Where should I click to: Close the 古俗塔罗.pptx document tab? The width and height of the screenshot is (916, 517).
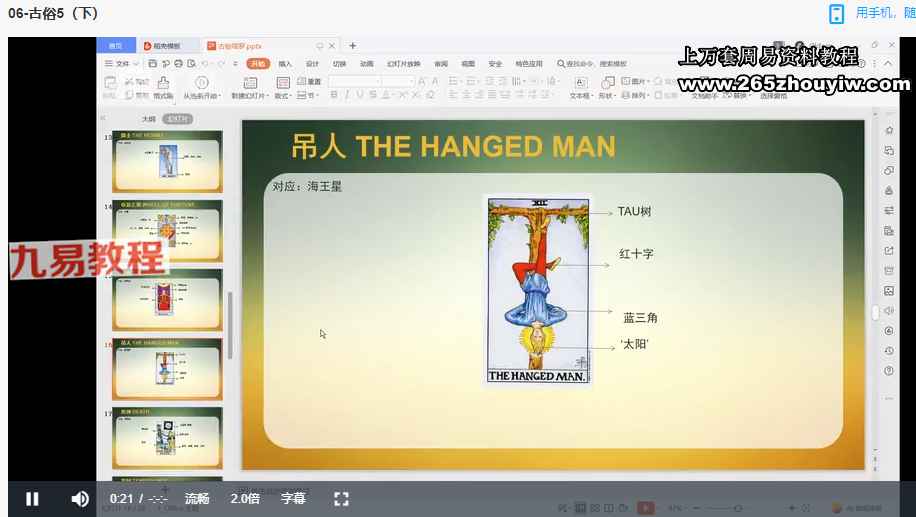click(x=332, y=46)
